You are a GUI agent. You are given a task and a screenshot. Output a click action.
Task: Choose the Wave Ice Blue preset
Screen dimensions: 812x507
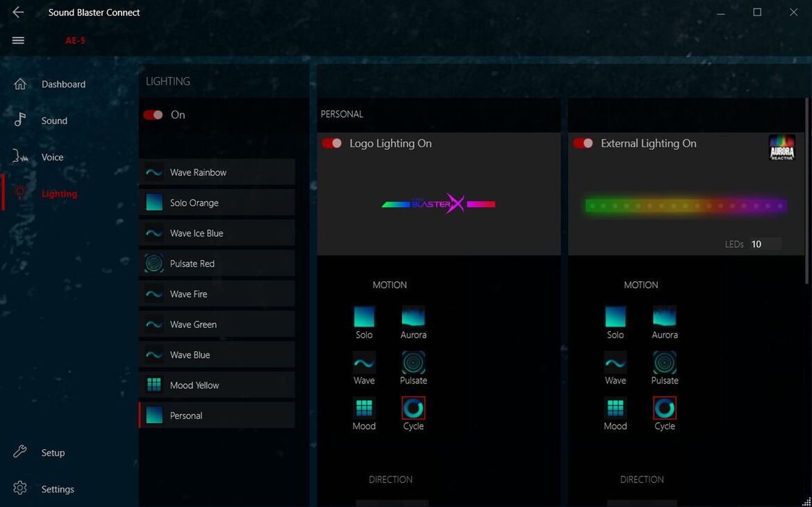(x=217, y=233)
